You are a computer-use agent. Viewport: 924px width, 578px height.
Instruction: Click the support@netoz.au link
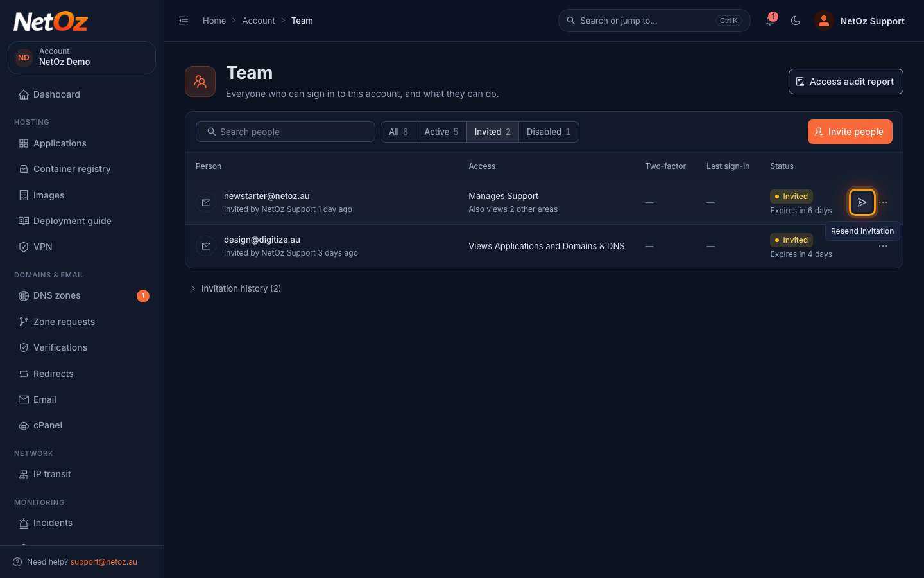pos(104,562)
